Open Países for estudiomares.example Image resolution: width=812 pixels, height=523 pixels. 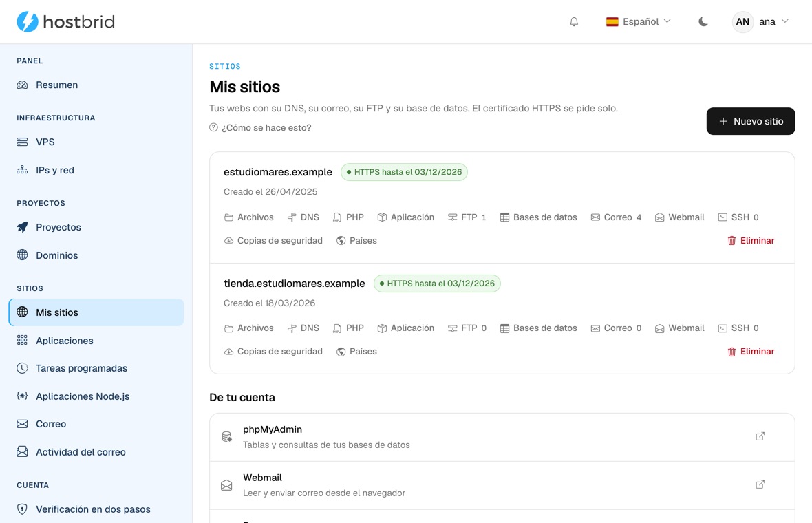[x=356, y=240]
